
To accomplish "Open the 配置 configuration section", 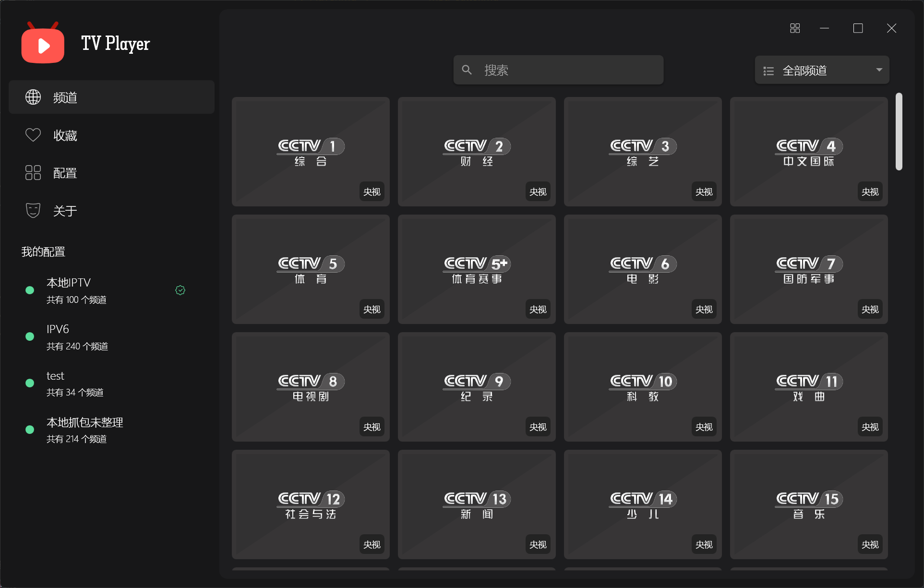I will coord(65,172).
